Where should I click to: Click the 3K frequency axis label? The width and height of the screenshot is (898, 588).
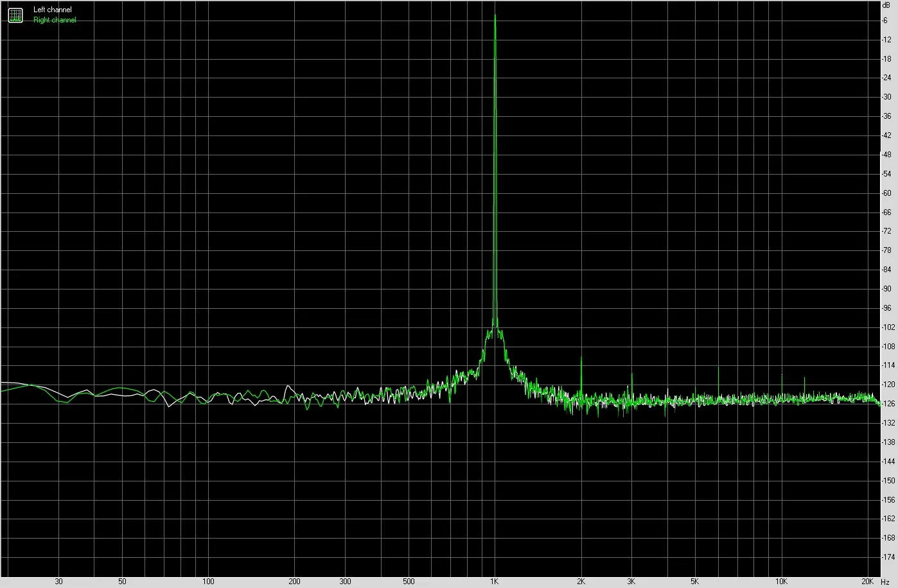click(631, 582)
